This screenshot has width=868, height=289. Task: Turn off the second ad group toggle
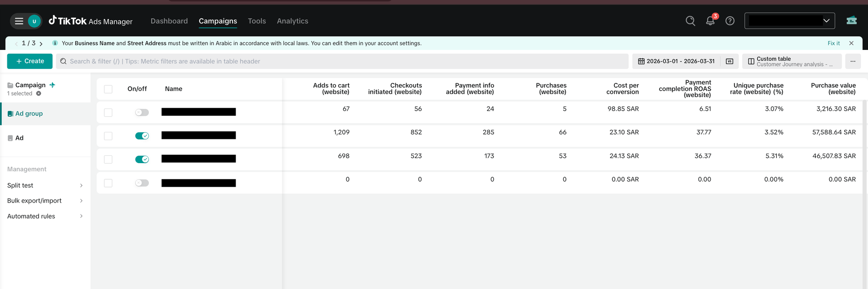142,136
